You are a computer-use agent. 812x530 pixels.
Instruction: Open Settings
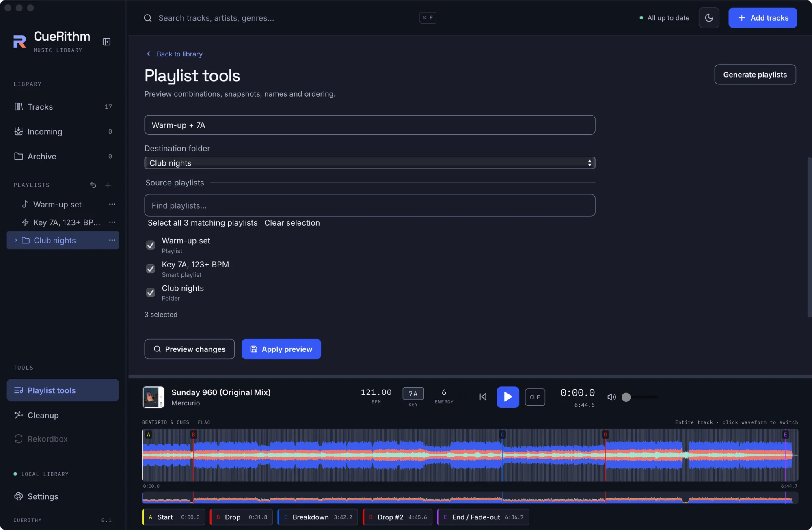click(63, 496)
